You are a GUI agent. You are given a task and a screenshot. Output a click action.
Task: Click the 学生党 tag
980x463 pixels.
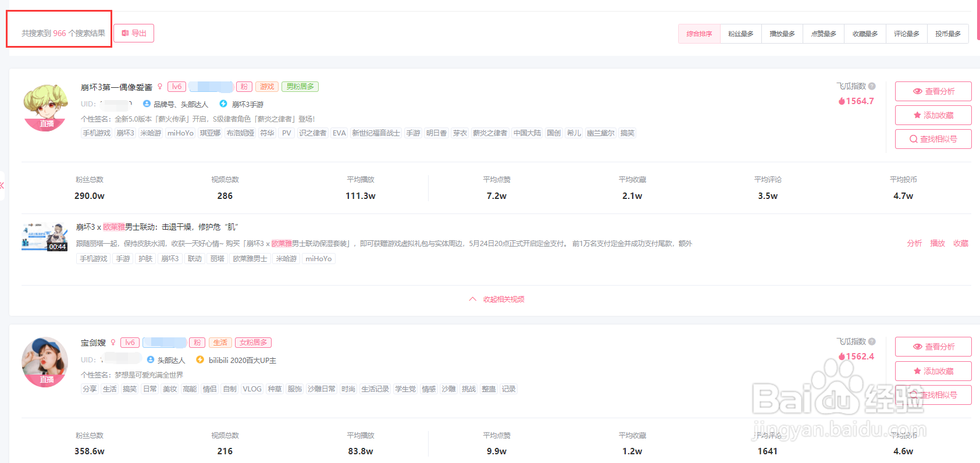[405, 389]
